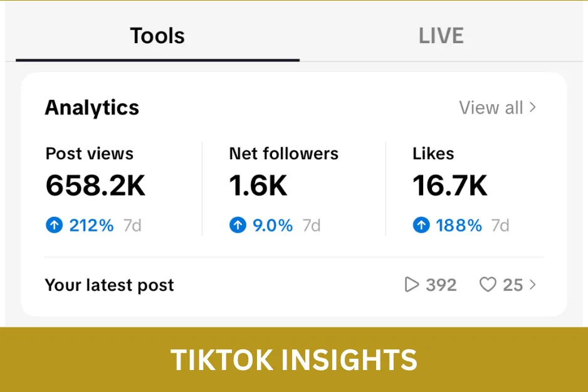
Task: Open View all analytics link
Action: 497,108
